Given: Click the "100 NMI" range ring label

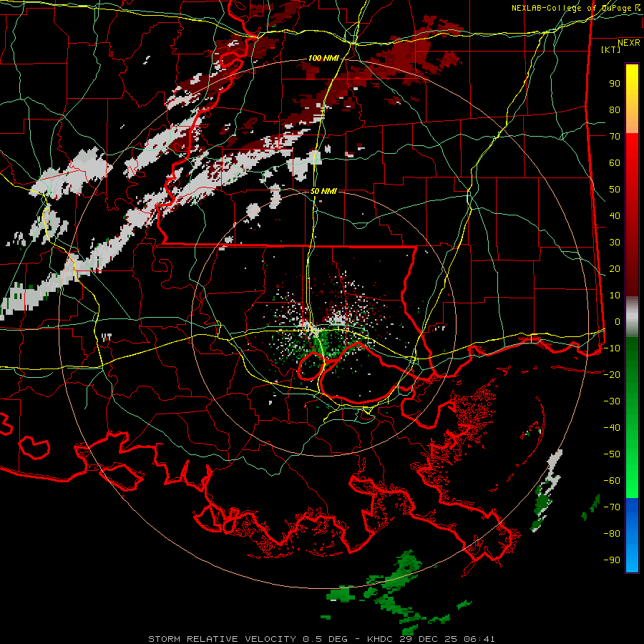Looking at the screenshot, I should pos(323,59).
